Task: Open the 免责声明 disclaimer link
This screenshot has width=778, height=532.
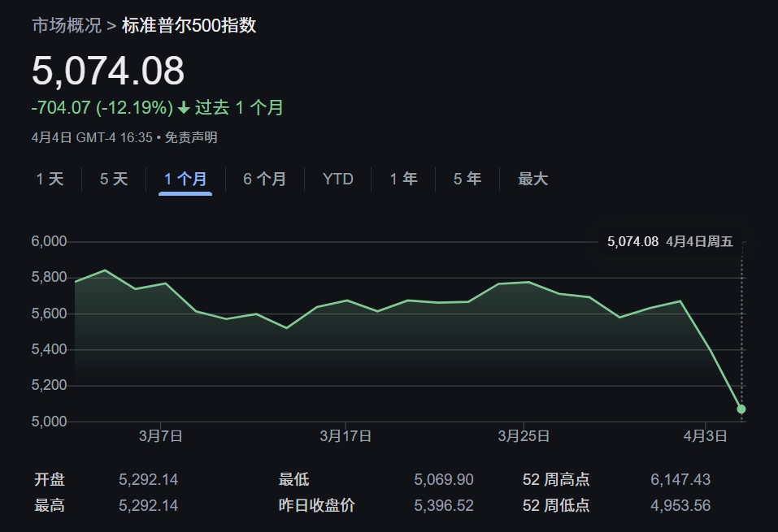Action: 191,137
